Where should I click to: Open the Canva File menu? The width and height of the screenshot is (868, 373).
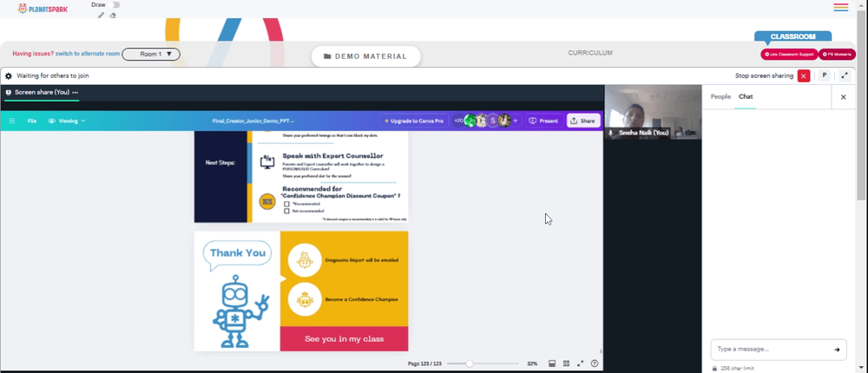tap(32, 121)
